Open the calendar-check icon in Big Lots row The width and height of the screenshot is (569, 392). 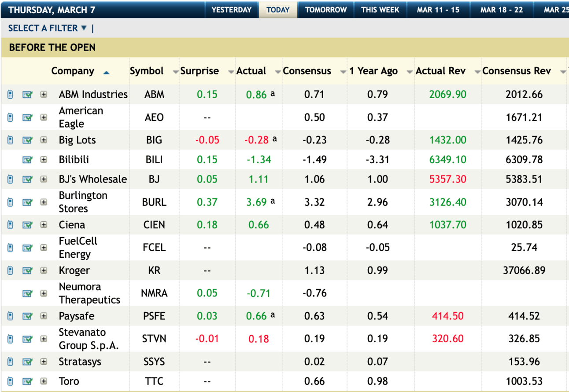point(27,140)
